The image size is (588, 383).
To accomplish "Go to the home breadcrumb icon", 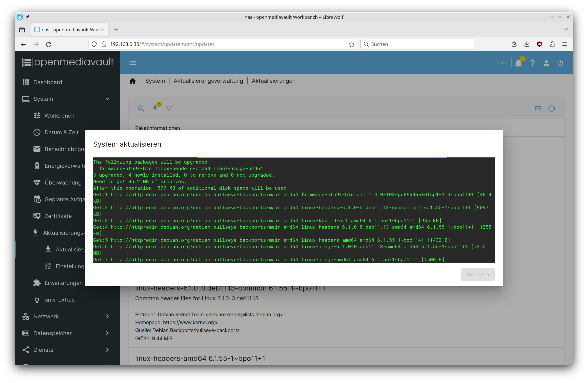I will pyautogui.click(x=133, y=81).
